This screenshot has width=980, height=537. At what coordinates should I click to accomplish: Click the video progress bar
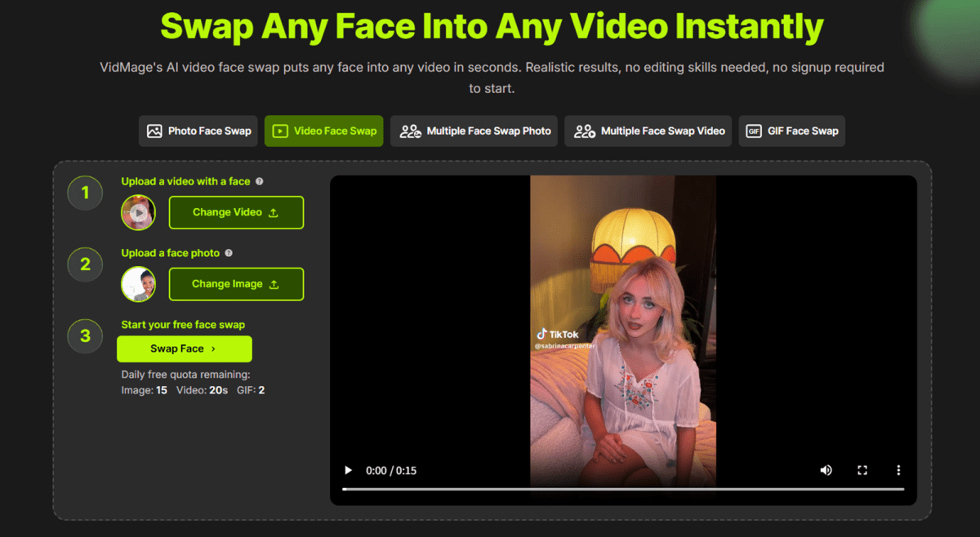tap(623, 489)
